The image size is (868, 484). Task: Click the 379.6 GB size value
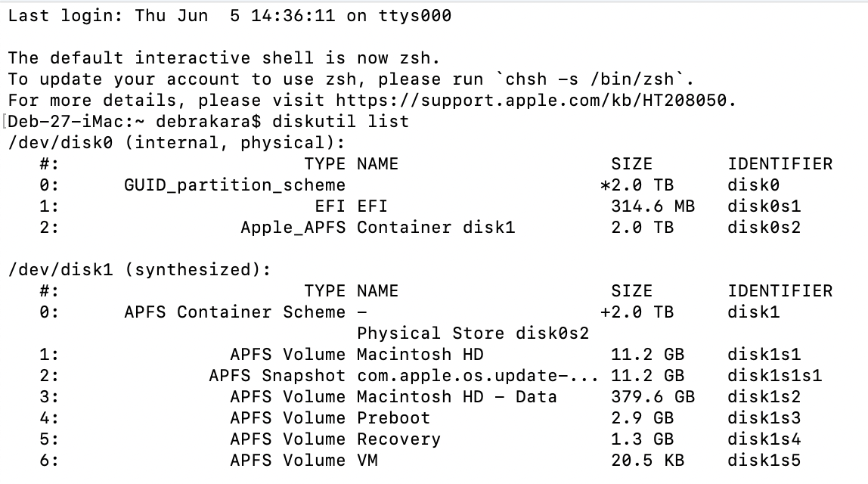(x=653, y=396)
